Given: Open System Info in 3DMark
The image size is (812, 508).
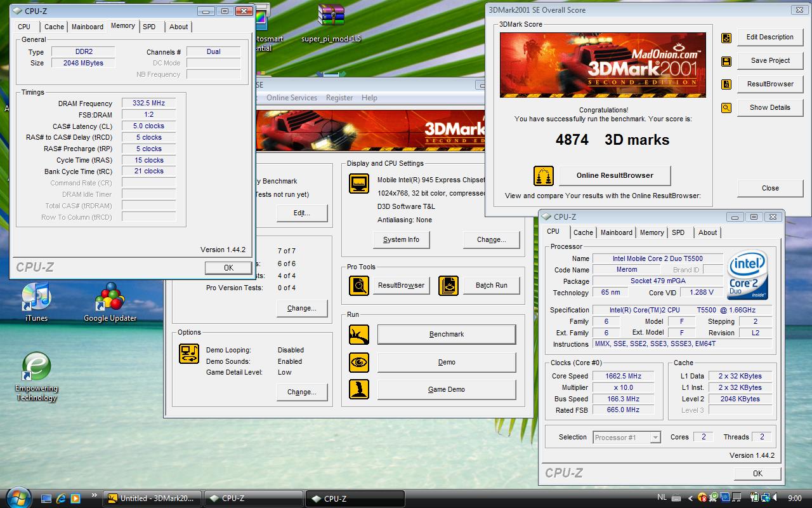Looking at the screenshot, I should (401, 239).
